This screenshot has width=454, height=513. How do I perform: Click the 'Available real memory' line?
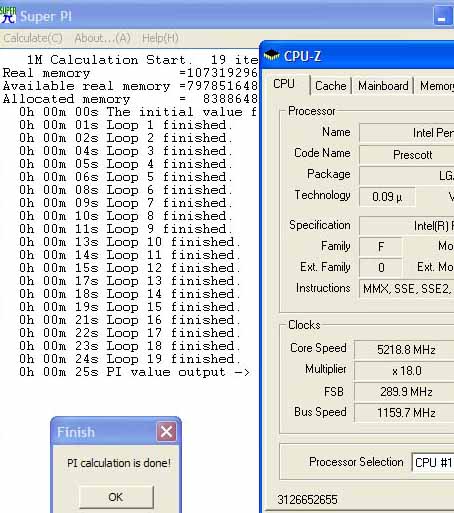tap(130, 86)
